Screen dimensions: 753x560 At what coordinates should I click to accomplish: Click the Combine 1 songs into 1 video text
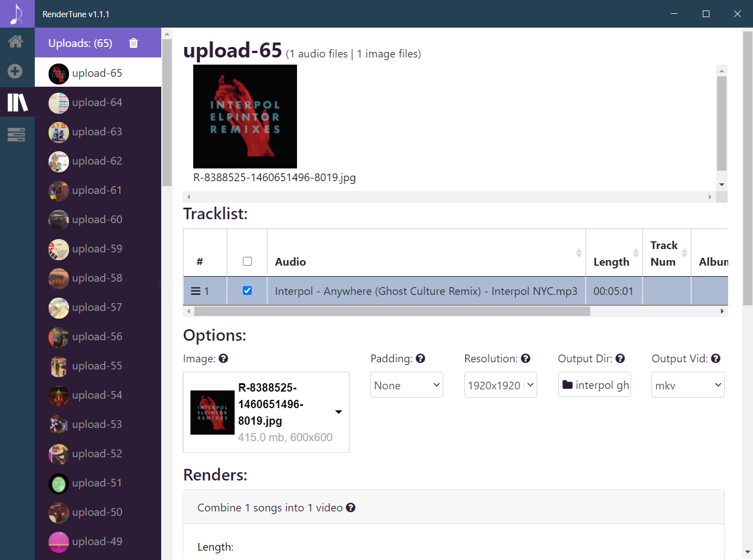click(270, 508)
